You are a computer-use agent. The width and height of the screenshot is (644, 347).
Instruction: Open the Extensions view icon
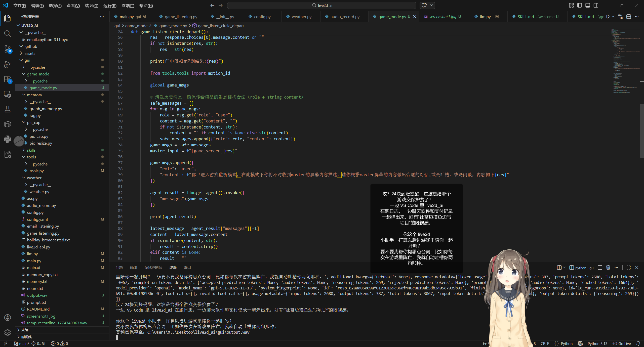click(x=8, y=79)
